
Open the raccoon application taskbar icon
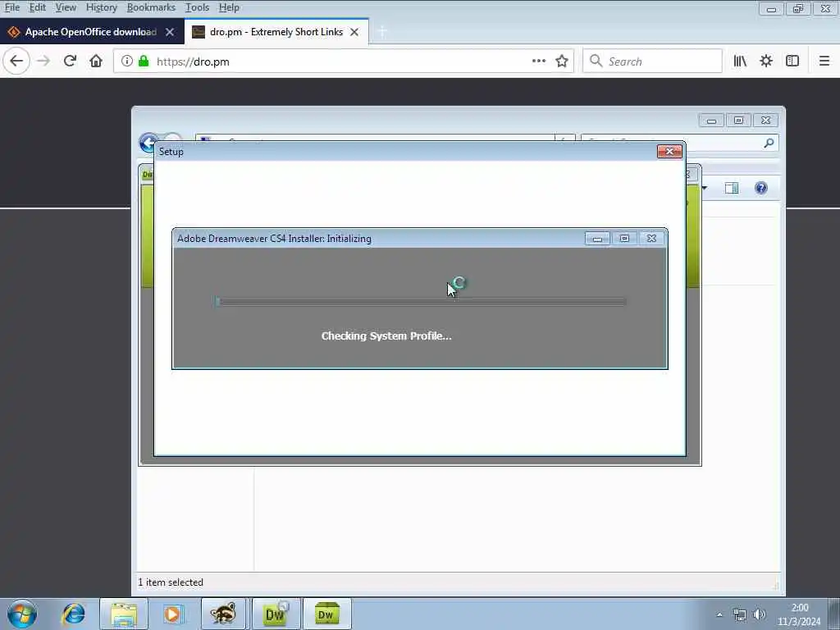223,614
